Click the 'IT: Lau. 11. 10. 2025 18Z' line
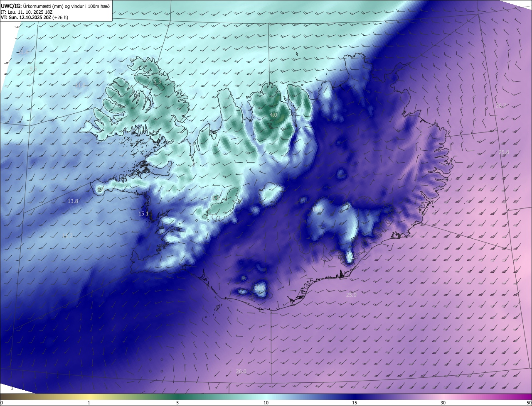Image resolution: width=532 pixels, height=406 pixels. point(27,12)
